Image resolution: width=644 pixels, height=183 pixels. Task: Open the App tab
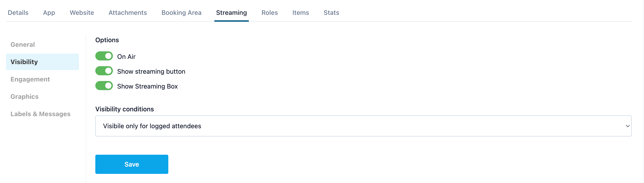coord(49,13)
